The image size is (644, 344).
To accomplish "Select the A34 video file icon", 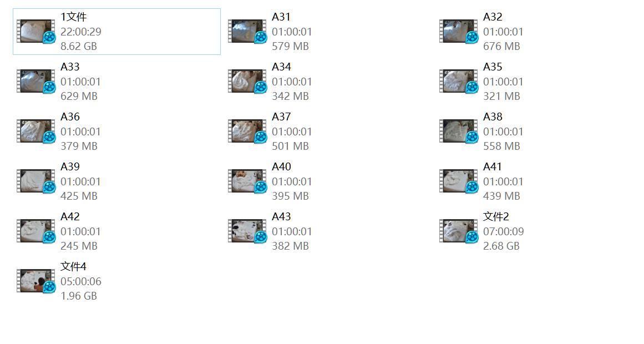I will 247,82.
